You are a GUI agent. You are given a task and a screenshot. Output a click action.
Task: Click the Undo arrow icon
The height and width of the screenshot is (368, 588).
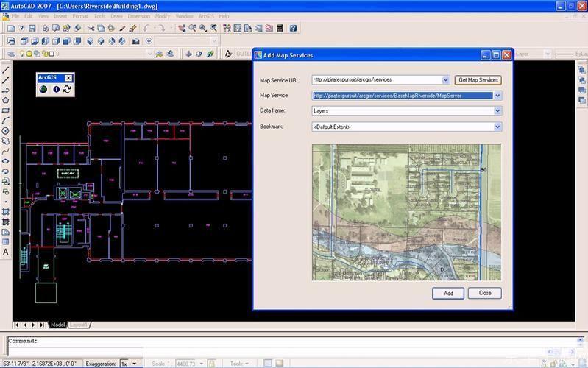pyautogui.click(x=146, y=28)
